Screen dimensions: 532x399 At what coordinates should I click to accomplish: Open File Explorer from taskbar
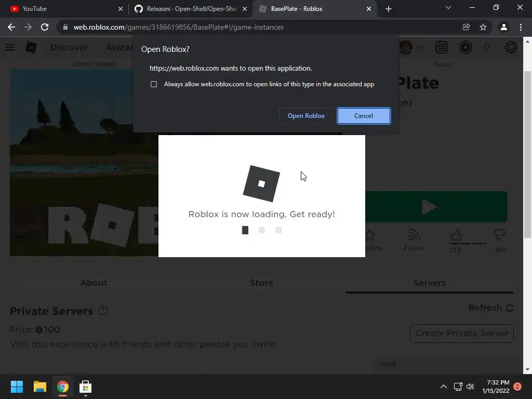[x=39, y=387]
